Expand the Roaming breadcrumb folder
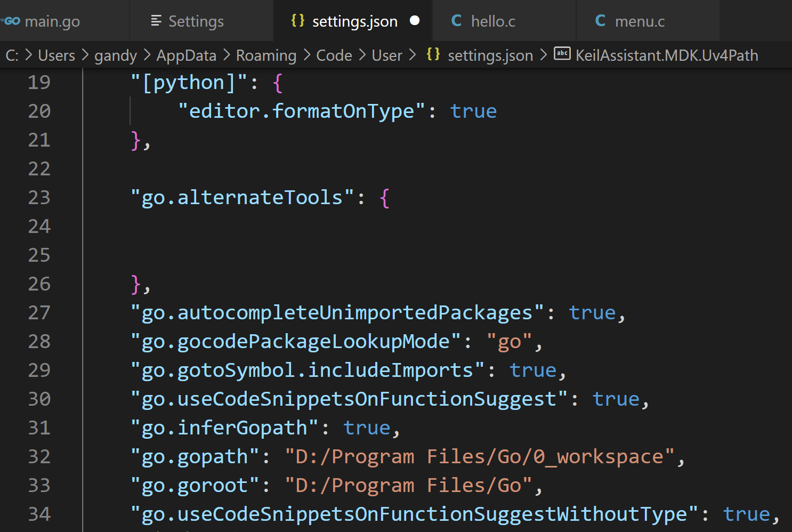Screen dimensions: 792x532 266,55
